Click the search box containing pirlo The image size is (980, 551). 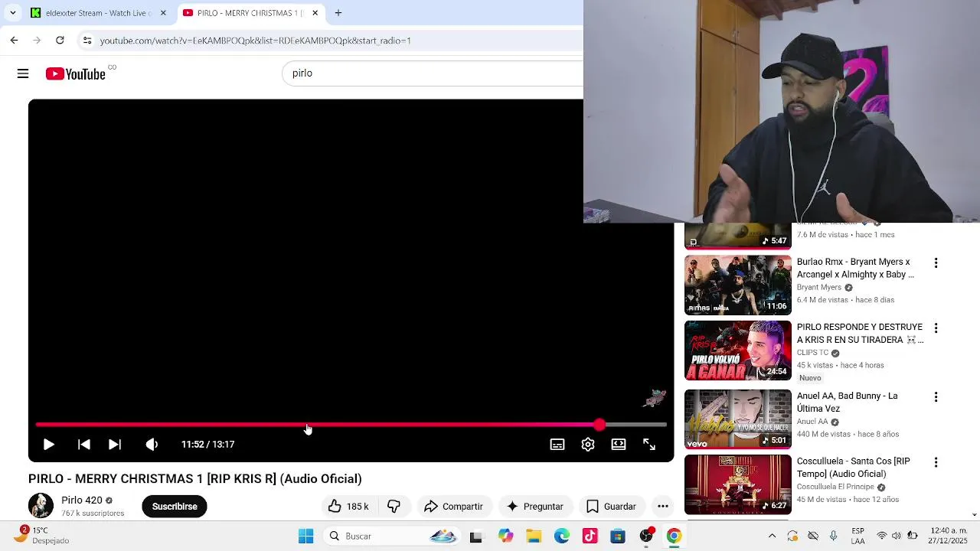[x=433, y=73]
